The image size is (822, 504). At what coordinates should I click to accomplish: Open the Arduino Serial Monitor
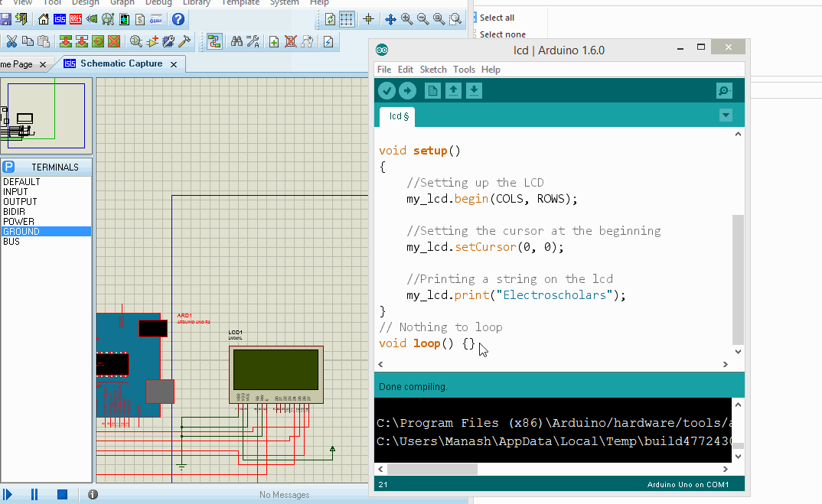coord(724,91)
